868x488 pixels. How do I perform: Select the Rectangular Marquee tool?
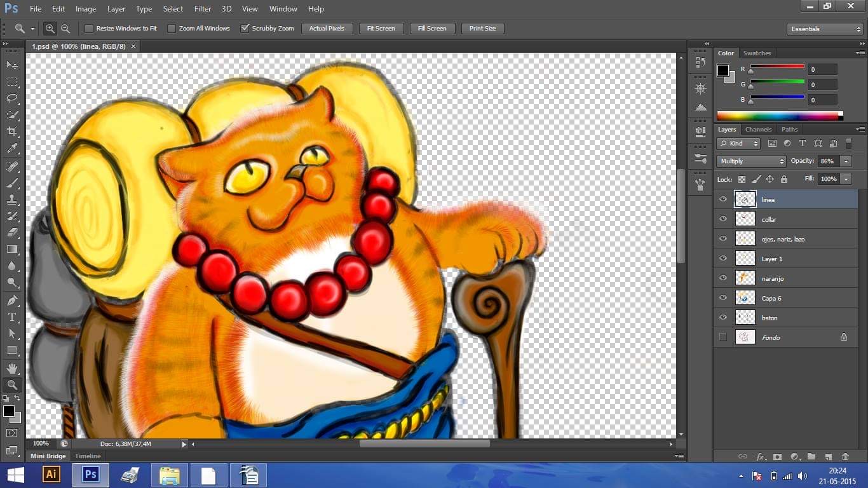12,81
